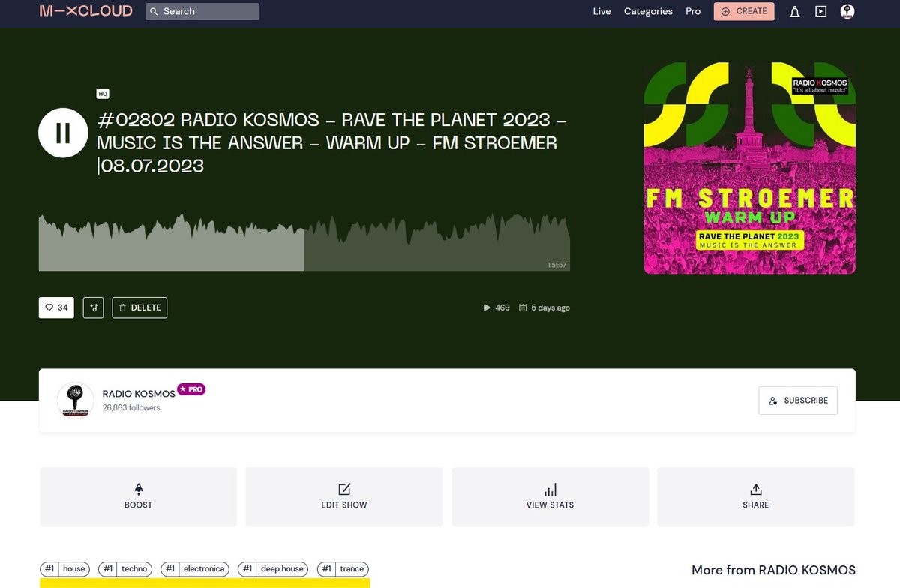Screen dimensions: 900x588
Task: Click the HQ quality badge
Action: (103, 94)
